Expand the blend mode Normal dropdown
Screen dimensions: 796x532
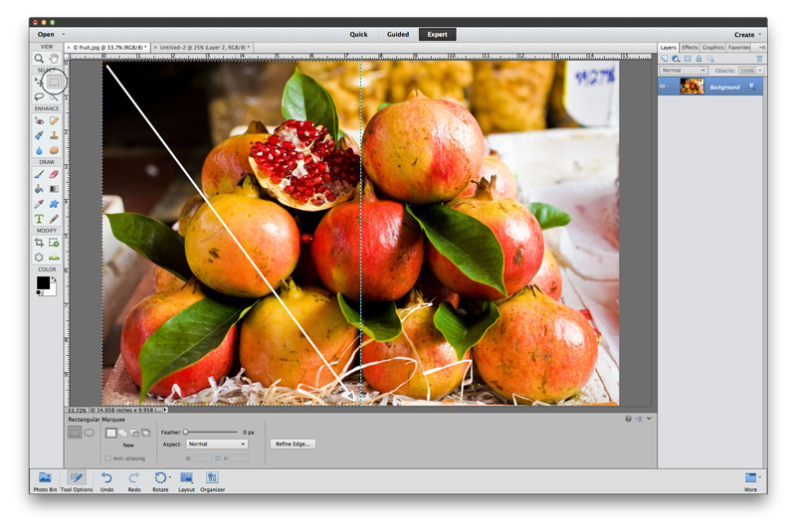[684, 71]
